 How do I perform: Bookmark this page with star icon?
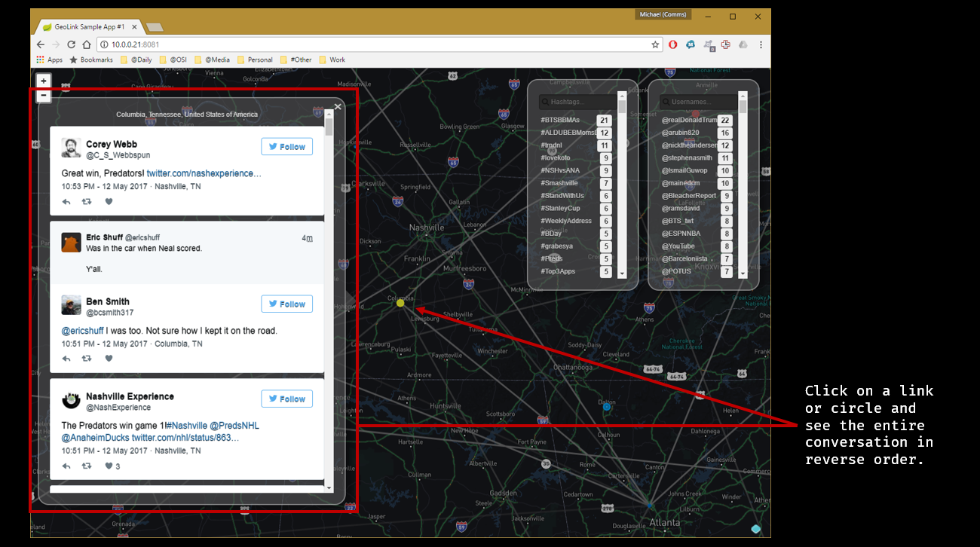pos(655,44)
